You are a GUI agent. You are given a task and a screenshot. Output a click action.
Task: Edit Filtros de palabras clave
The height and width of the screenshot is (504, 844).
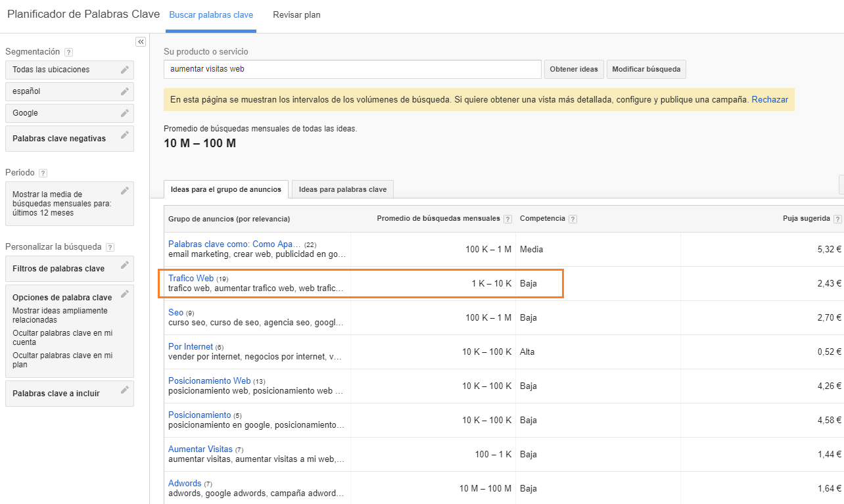pyautogui.click(x=125, y=265)
